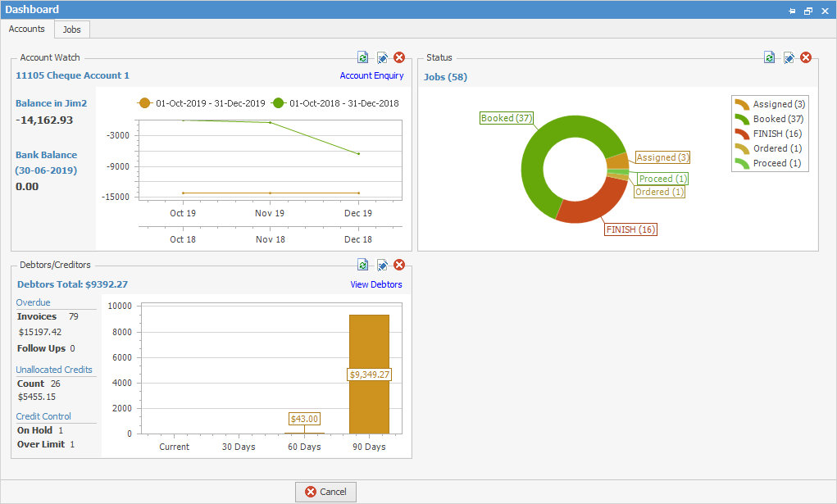Click the $9,349.27 bar in 90 Days

tap(368, 373)
